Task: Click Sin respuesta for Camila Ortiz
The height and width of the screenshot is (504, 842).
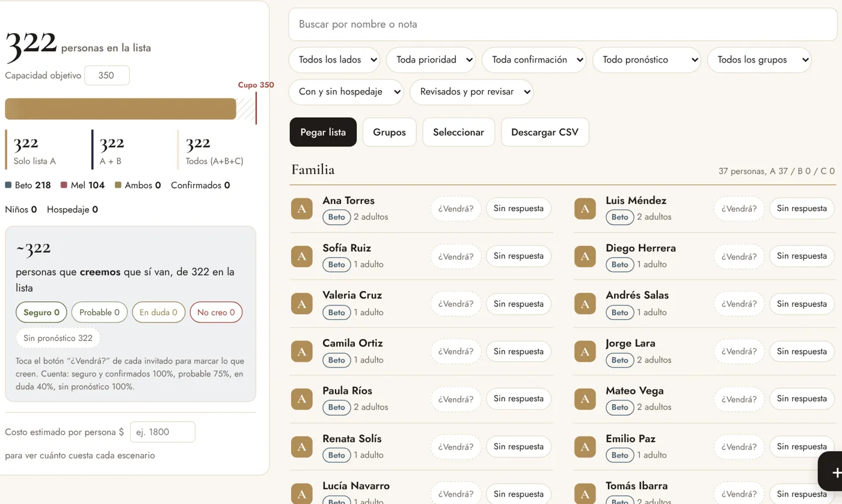Action: pyautogui.click(x=518, y=351)
